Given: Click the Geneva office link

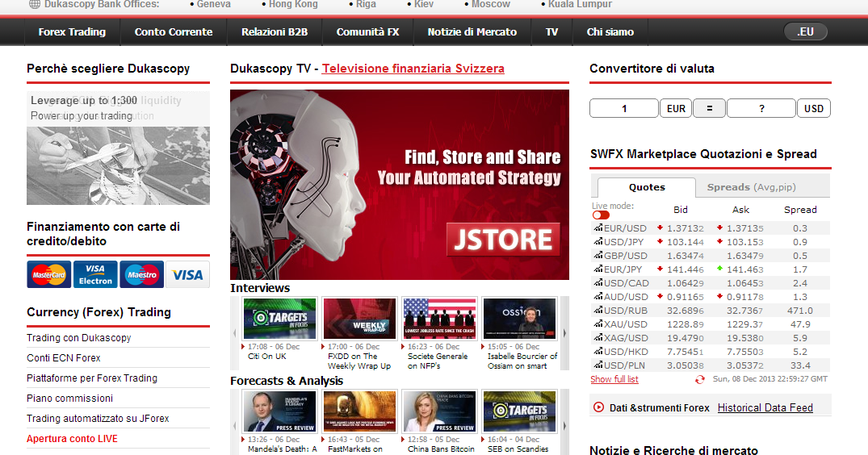Looking at the screenshot, I should (x=214, y=4).
